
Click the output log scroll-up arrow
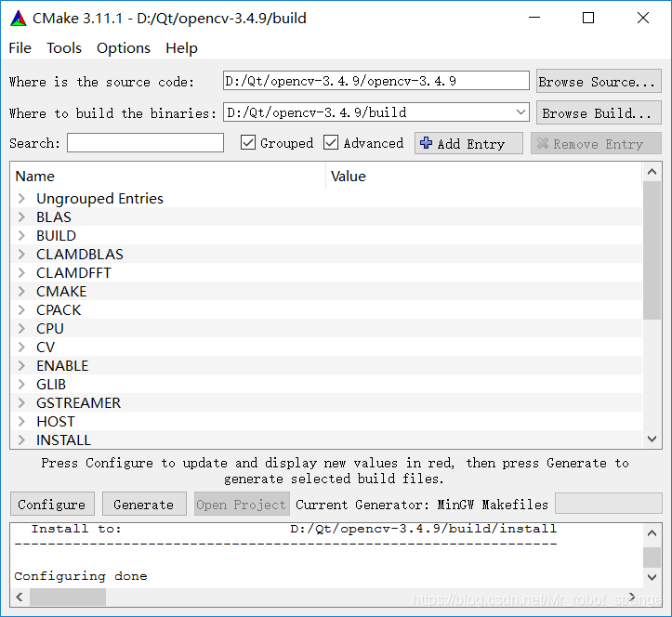pos(652,533)
